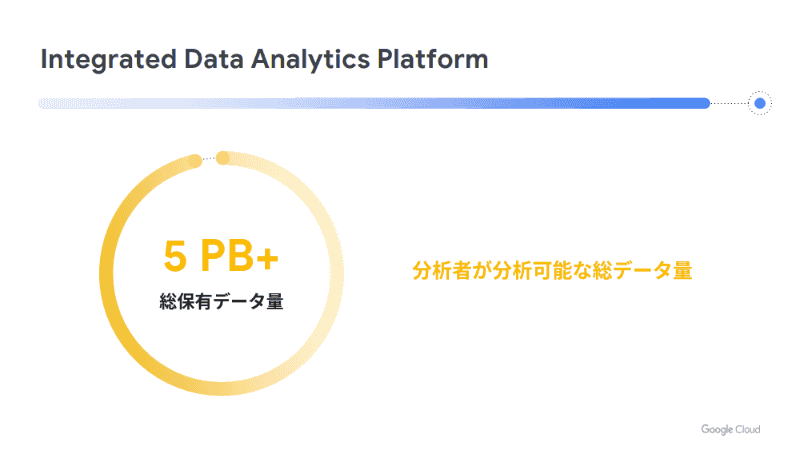The width and height of the screenshot is (800, 450).
Task: Click the digit "5" inside the ring
Action: [x=175, y=257]
